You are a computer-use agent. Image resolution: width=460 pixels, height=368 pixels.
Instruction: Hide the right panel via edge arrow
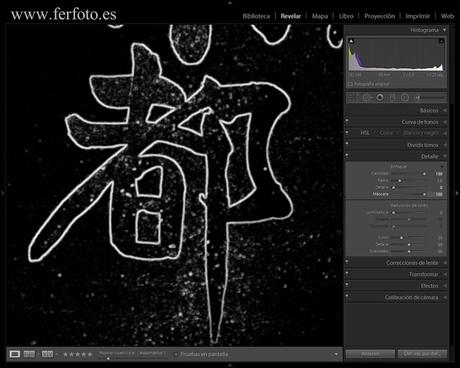[x=457, y=193]
